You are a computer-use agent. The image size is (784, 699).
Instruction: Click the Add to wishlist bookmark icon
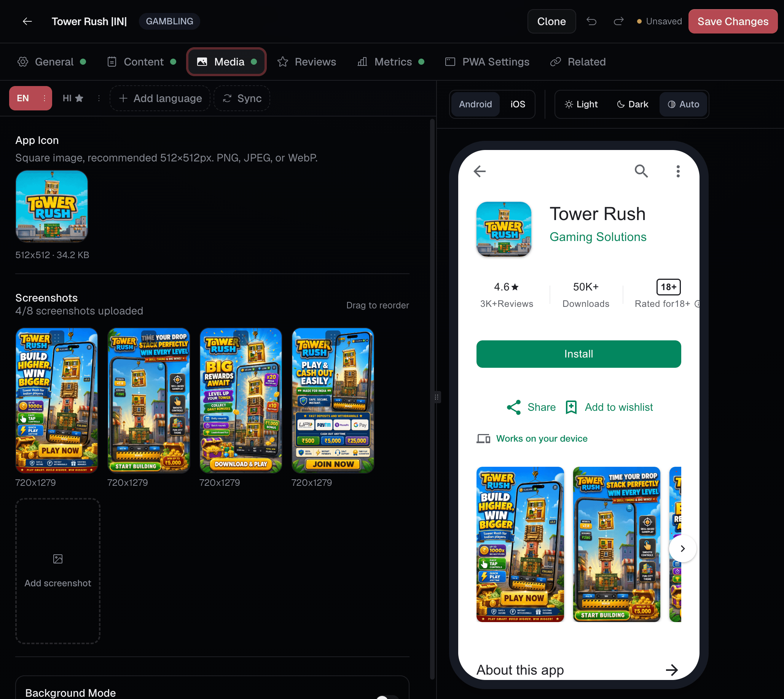(x=571, y=407)
